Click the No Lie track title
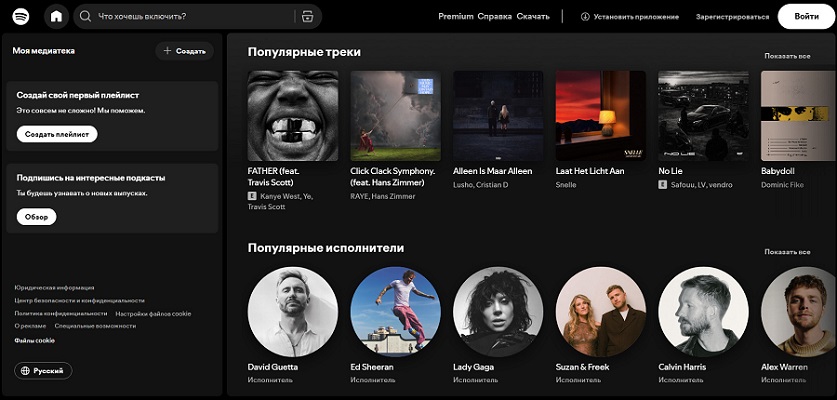Image resolution: width=837 pixels, height=400 pixels. click(x=670, y=171)
